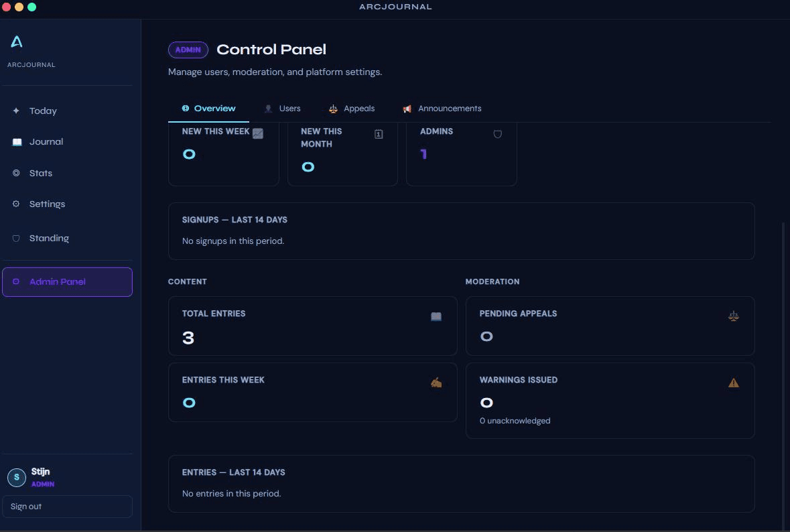The image size is (790, 532).
Task: Open the Standing page
Action: click(68, 239)
